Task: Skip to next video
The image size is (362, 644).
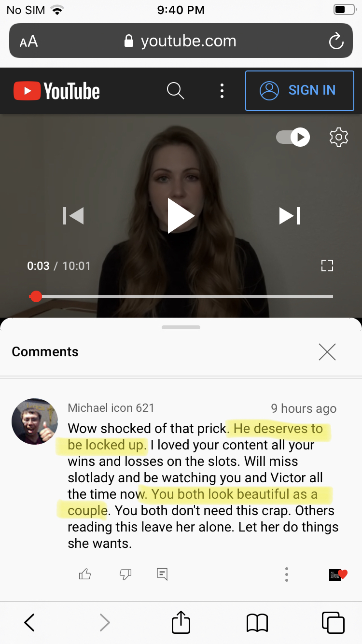Action: point(290,216)
